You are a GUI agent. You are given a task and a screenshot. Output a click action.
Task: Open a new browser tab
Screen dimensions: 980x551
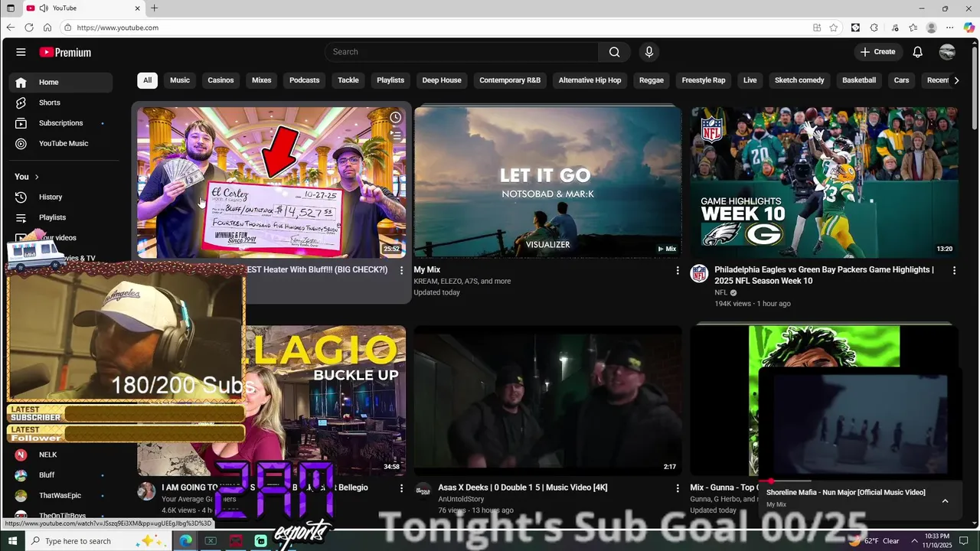[154, 8]
